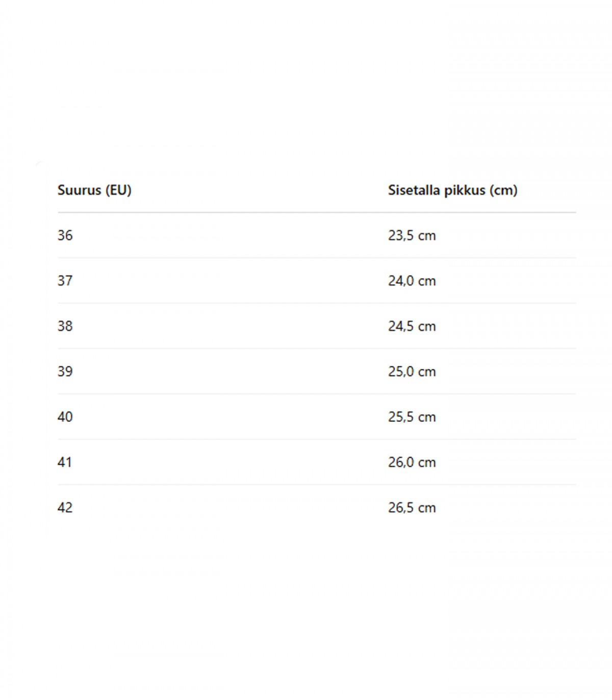Viewport: 612px width, 700px height.
Task: Click the 26,5 cm insole value
Action: coord(412,508)
